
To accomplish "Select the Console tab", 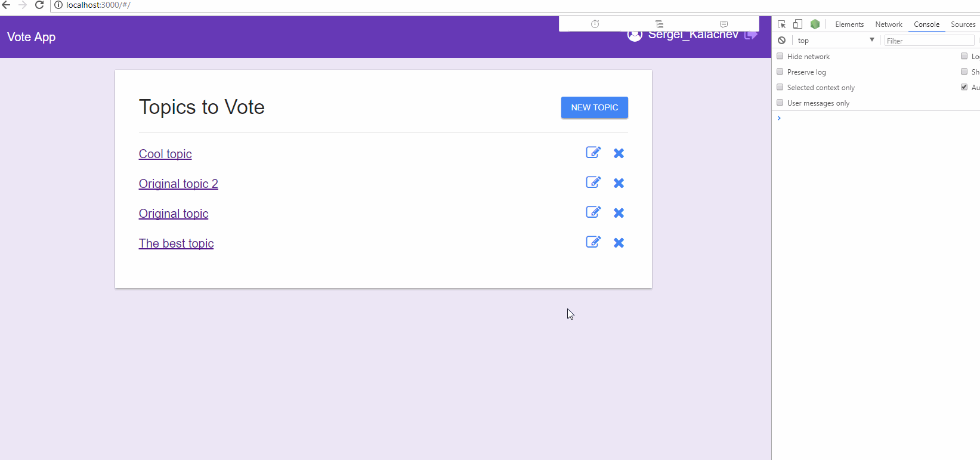I will click(x=926, y=24).
